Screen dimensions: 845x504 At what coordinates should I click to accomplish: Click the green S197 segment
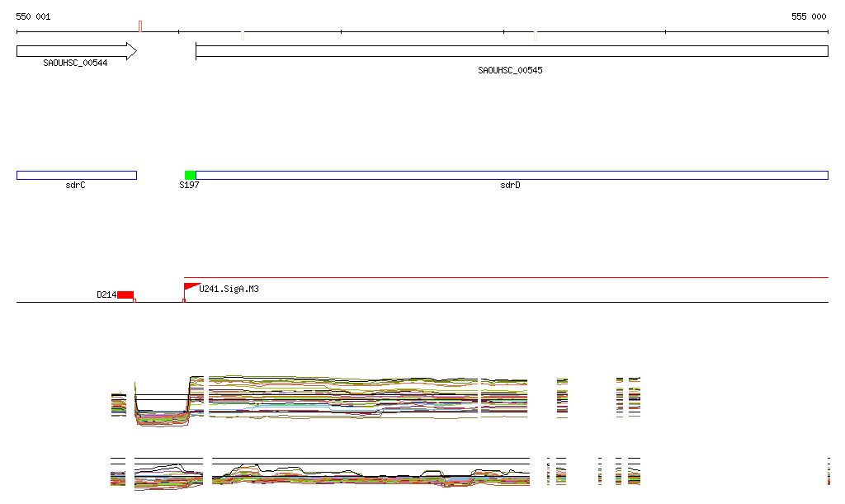[191, 175]
